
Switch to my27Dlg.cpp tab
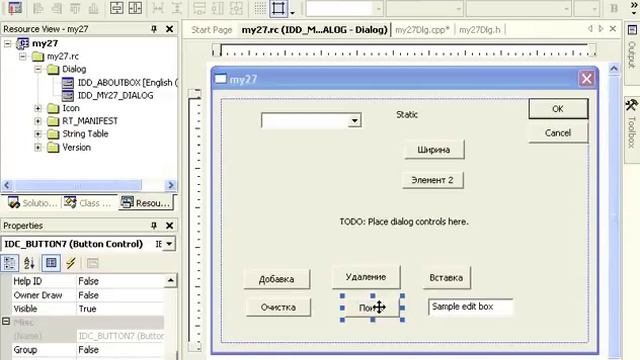tap(422, 30)
